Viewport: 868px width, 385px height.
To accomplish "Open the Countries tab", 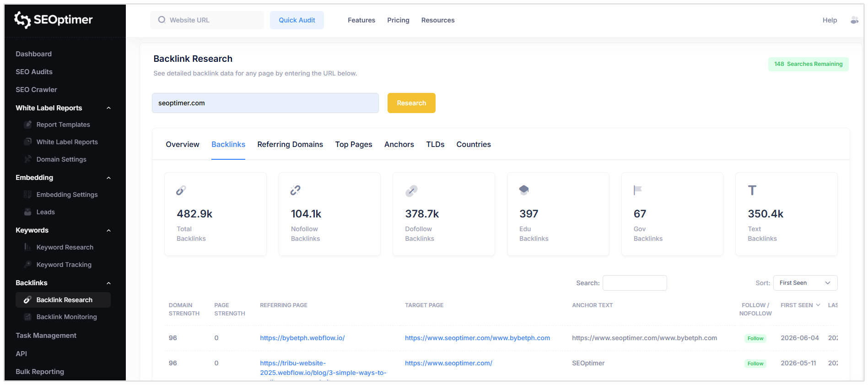I will click(474, 144).
